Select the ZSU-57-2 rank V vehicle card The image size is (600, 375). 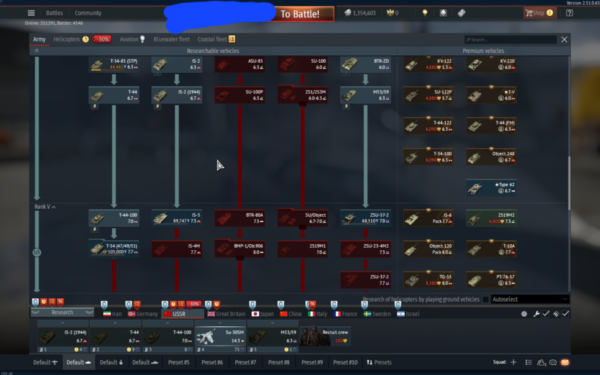(x=365, y=218)
